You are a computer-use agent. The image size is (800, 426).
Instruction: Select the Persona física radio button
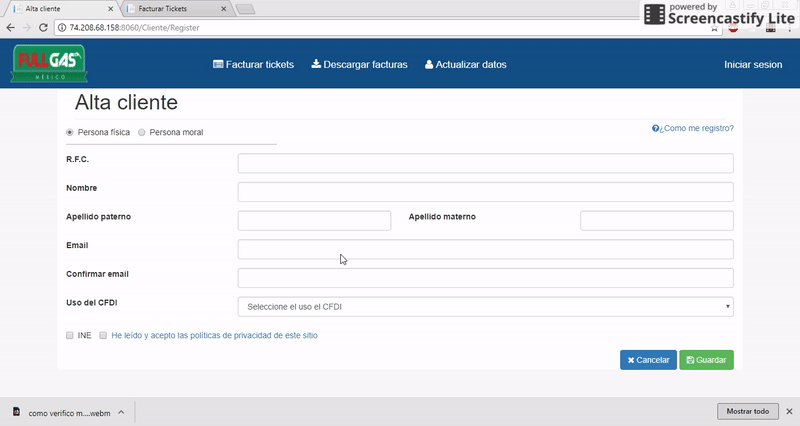70,132
